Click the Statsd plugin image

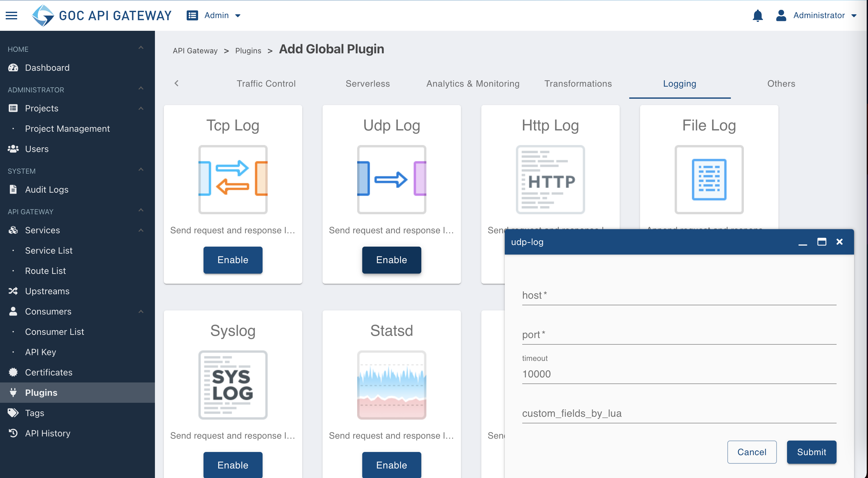pyautogui.click(x=391, y=385)
